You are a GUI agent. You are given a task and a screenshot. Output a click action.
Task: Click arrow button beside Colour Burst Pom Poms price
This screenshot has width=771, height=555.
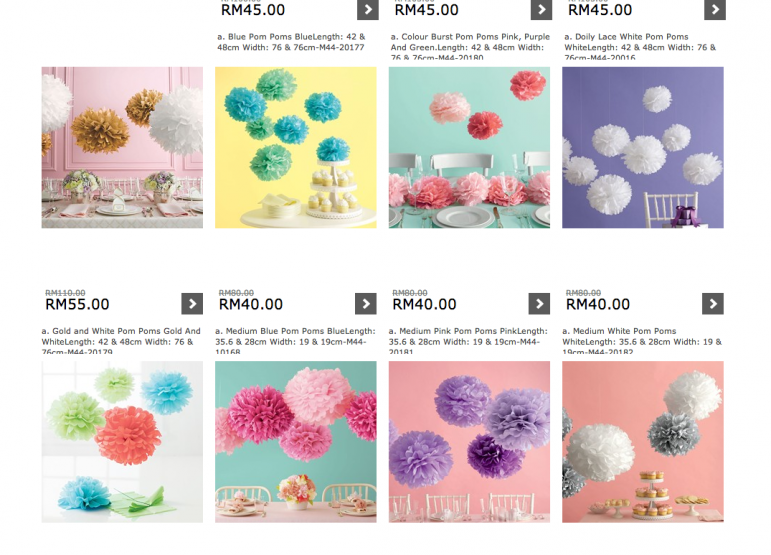541,9
